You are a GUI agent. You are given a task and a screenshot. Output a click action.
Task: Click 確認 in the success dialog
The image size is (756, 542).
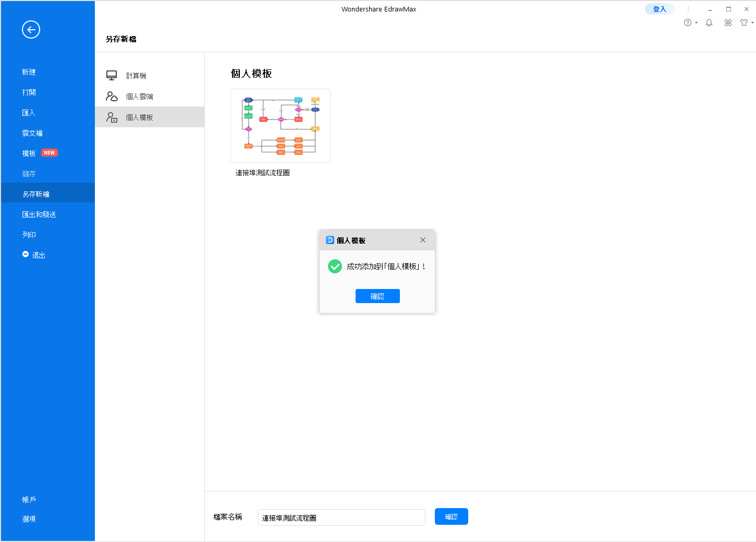[377, 296]
